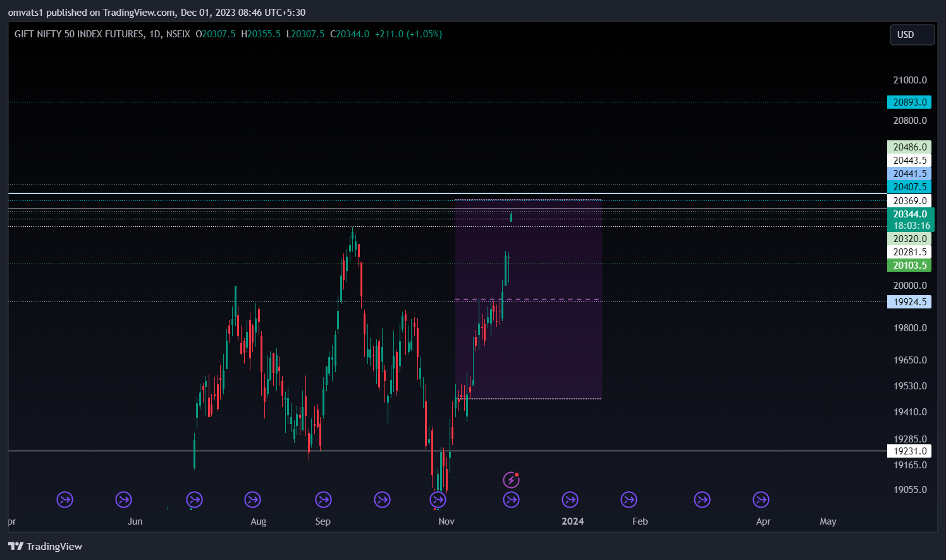Open the event marker above Apr label
Screen dimensions: 946x560
coord(761,500)
